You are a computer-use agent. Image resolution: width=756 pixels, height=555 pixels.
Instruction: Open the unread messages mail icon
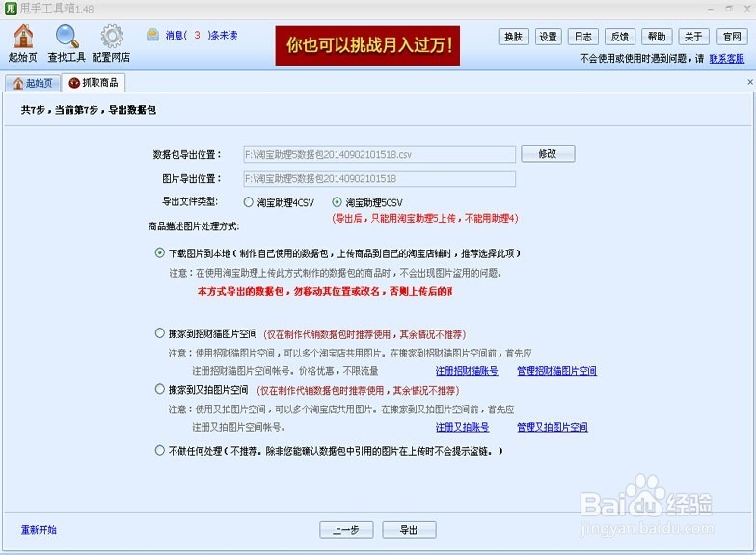152,35
